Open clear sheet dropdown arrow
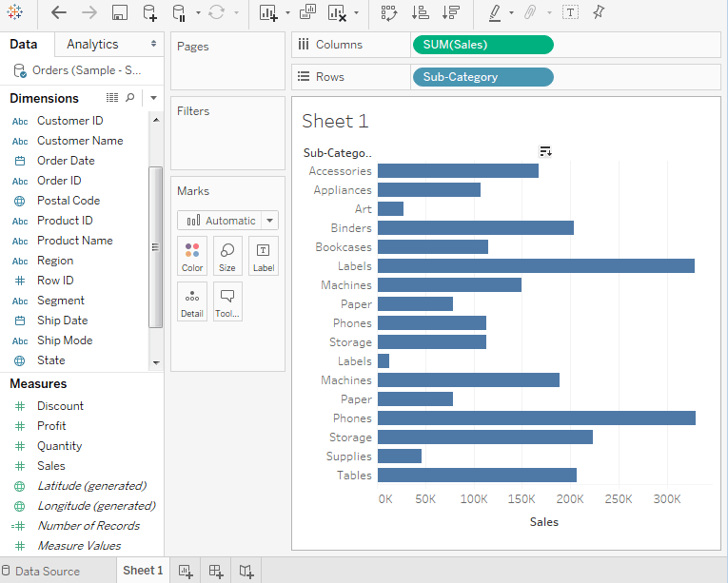 [356, 13]
